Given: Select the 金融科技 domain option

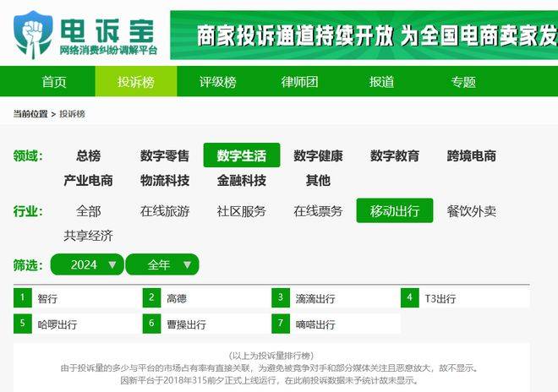Looking at the screenshot, I should click(x=241, y=180).
